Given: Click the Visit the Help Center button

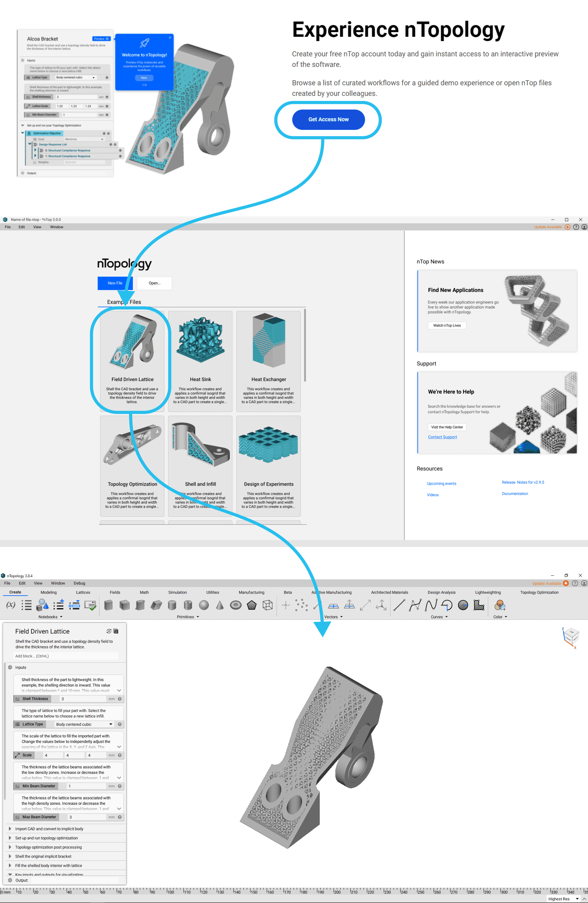Looking at the screenshot, I should [447, 427].
